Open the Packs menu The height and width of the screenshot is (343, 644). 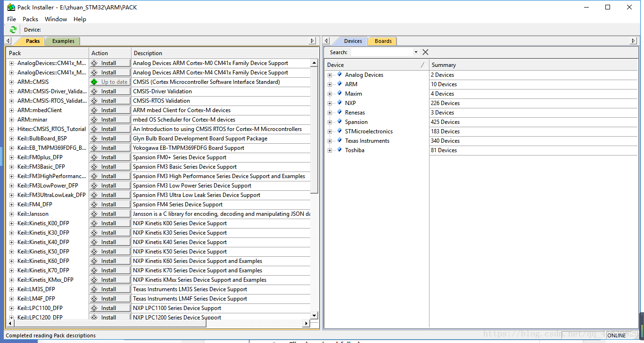(30, 19)
